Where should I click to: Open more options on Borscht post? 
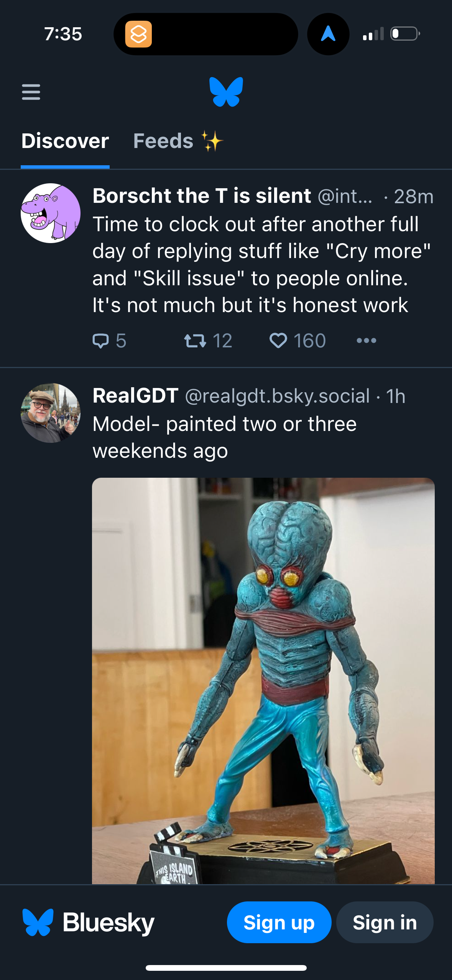pos(366,340)
